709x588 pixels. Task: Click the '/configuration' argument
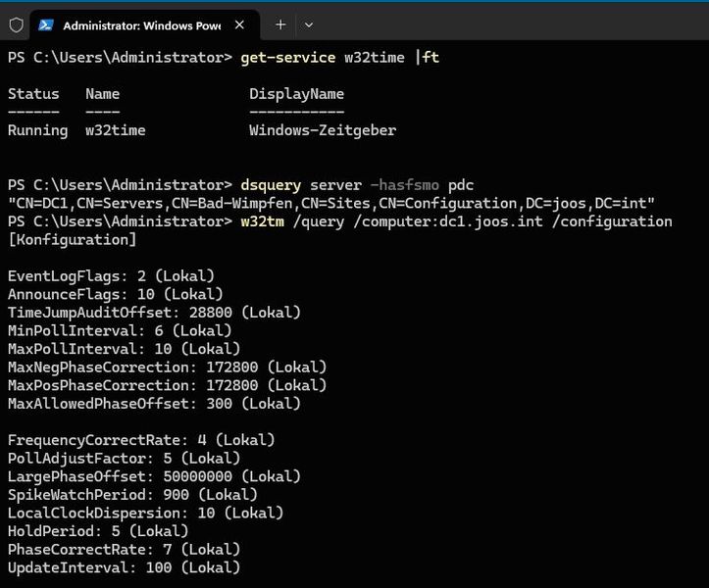pyautogui.click(x=612, y=221)
